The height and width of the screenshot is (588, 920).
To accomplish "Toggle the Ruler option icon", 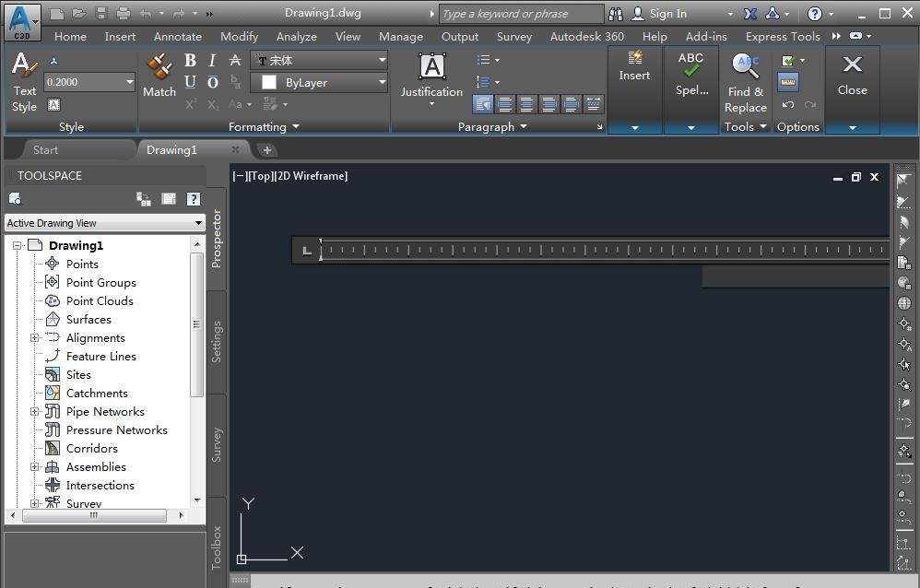I will [x=788, y=82].
